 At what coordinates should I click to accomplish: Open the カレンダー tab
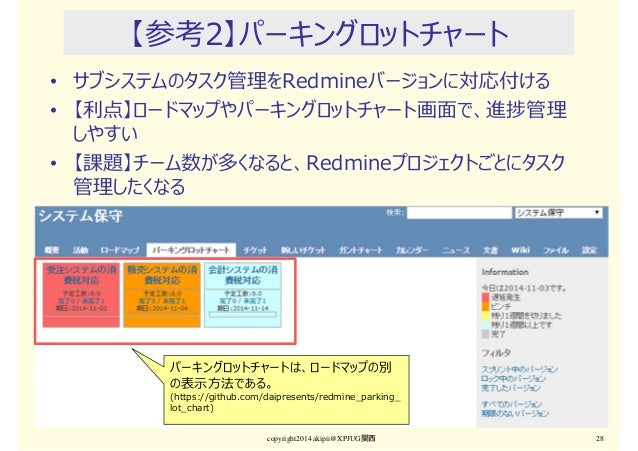tap(412, 250)
